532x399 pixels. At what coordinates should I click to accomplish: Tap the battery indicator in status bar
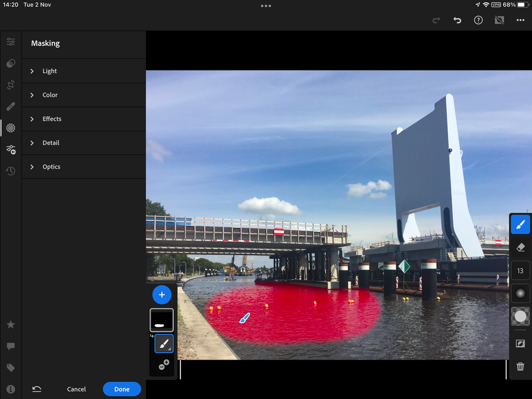tap(523, 5)
